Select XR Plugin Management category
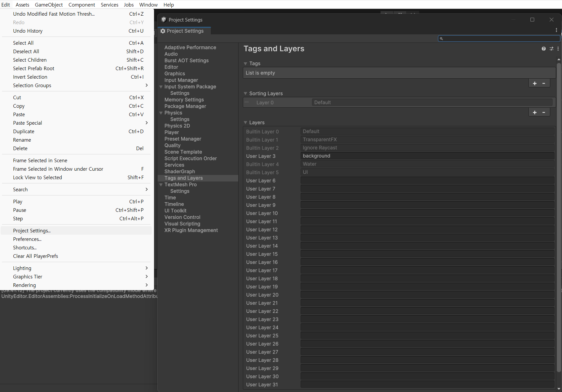The height and width of the screenshot is (392, 562). (191, 230)
